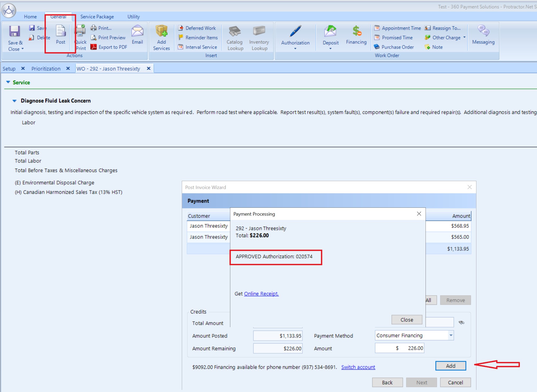The height and width of the screenshot is (392, 537).
Task: Click the Save icon in Actions
Action: pyautogui.click(x=32, y=28)
